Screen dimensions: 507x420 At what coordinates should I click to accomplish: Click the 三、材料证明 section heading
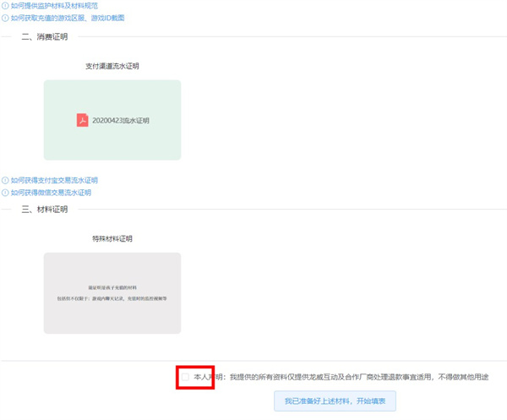45,210
